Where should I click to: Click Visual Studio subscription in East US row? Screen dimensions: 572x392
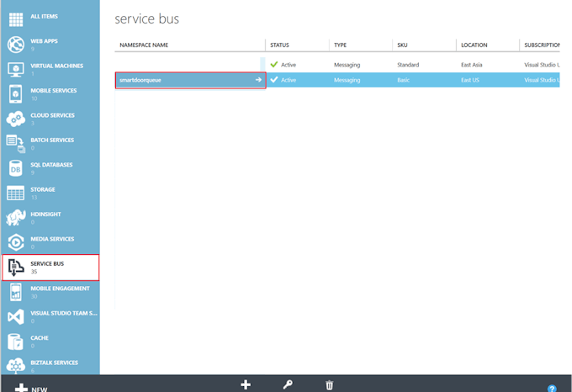(x=542, y=80)
